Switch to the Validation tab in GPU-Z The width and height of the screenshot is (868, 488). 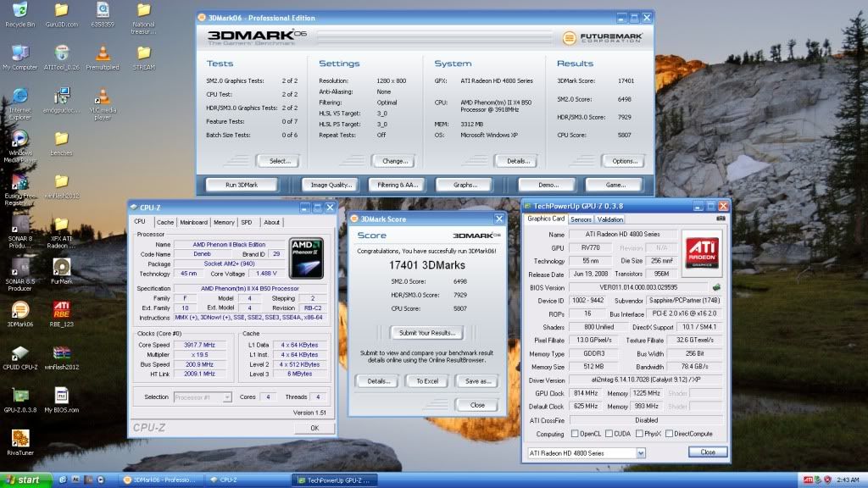pos(610,219)
